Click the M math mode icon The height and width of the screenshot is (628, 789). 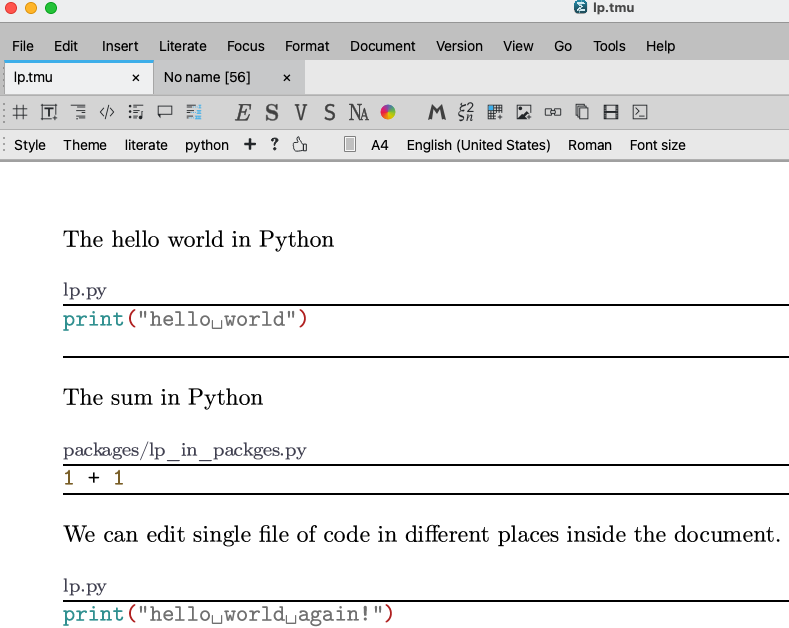[x=436, y=112]
